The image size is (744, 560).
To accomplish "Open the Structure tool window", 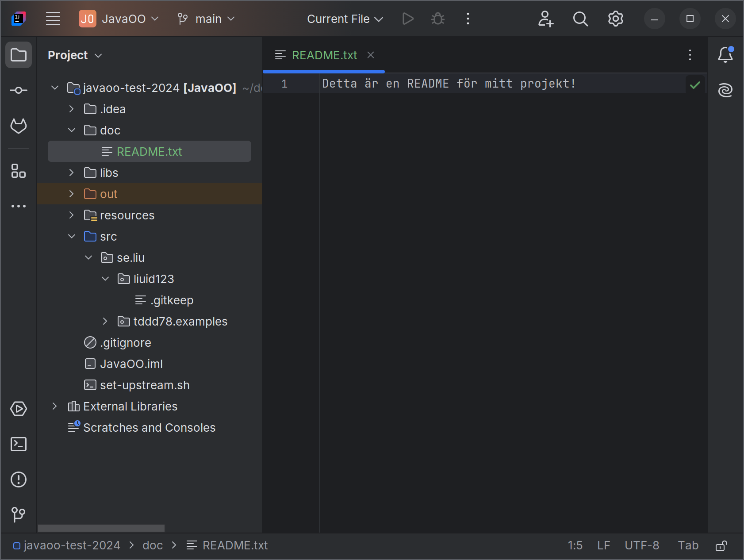I will [x=19, y=171].
